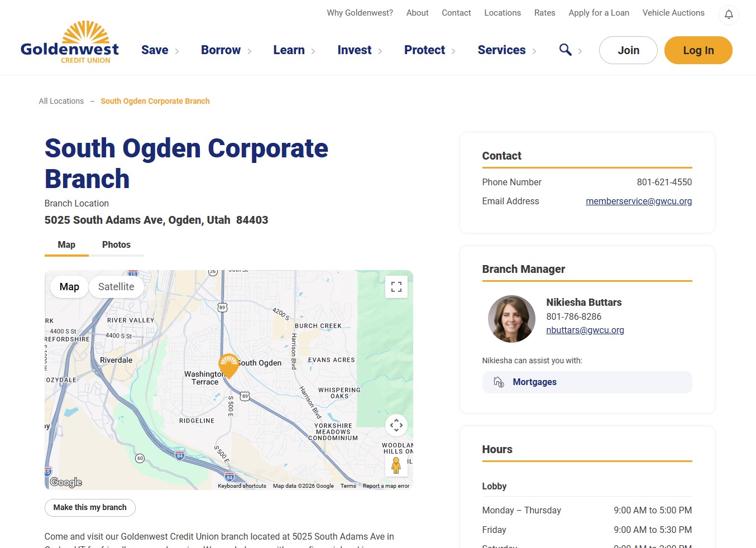This screenshot has width=756, height=548.
Task: Open the Rates menu item
Action: (x=544, y=13)
